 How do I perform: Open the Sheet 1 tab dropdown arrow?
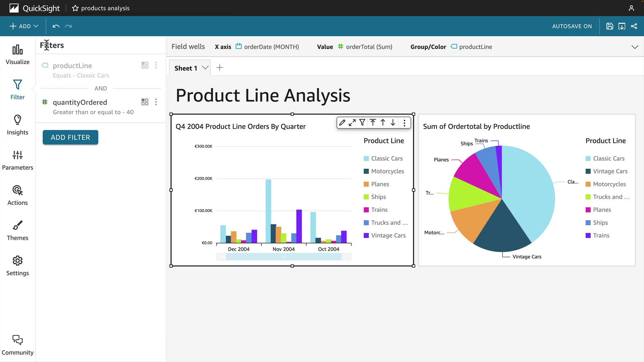[x=205, y=68]
